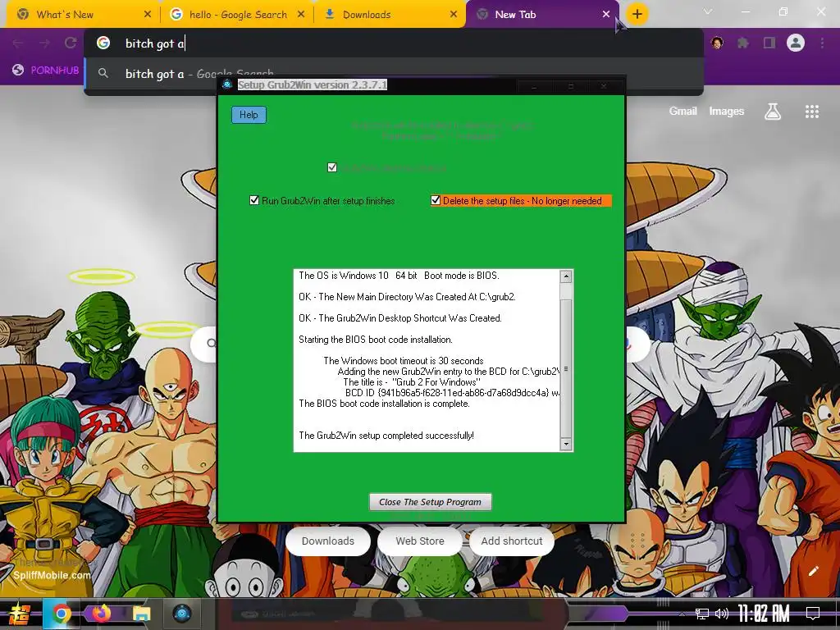Open the notification center icon
The image size is (840, 630).
[x=813, y=614]
